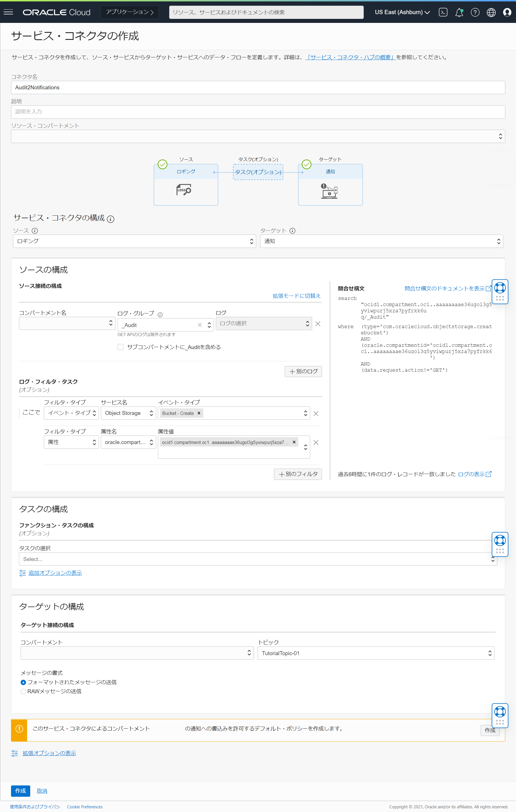Screen dimensions: 516x812
Task: Open Cloud Shell developer tools icon
Action: pyautogui.click(x=443, y=12)
